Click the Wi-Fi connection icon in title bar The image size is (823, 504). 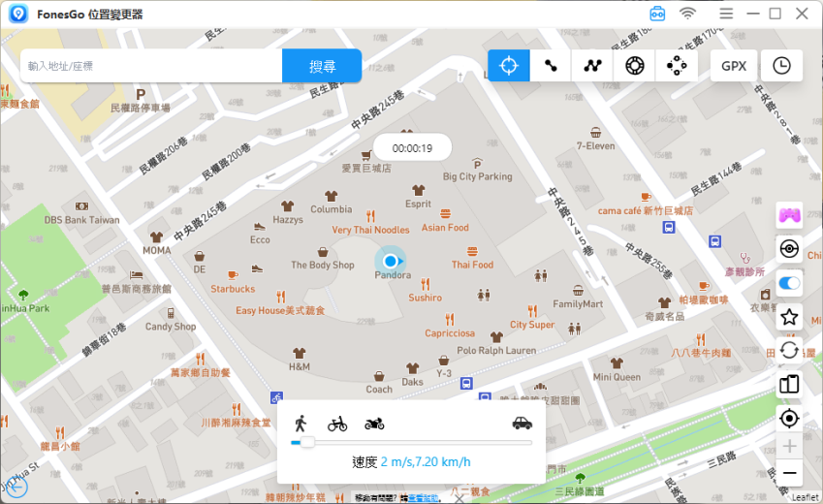(687, 14)
